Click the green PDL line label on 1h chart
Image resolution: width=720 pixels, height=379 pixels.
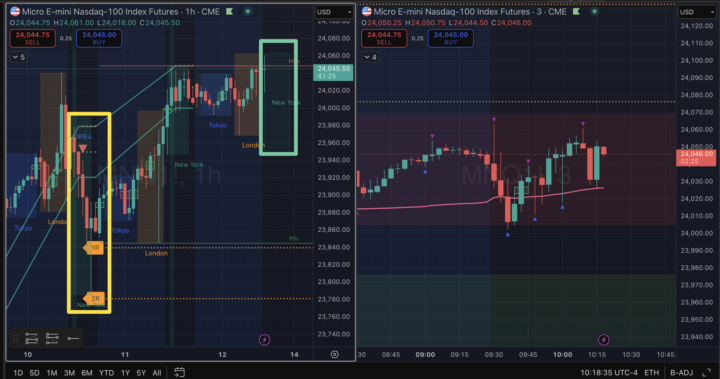(294, 238)
